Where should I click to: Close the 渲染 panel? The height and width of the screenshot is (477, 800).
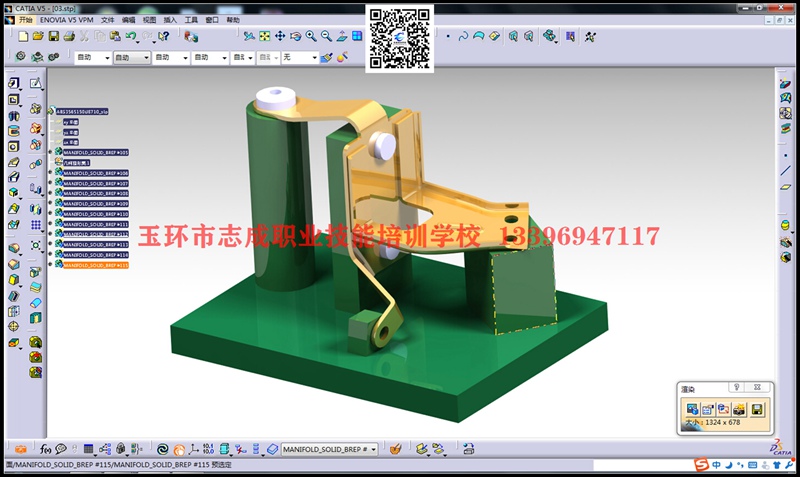pos(758,387)
